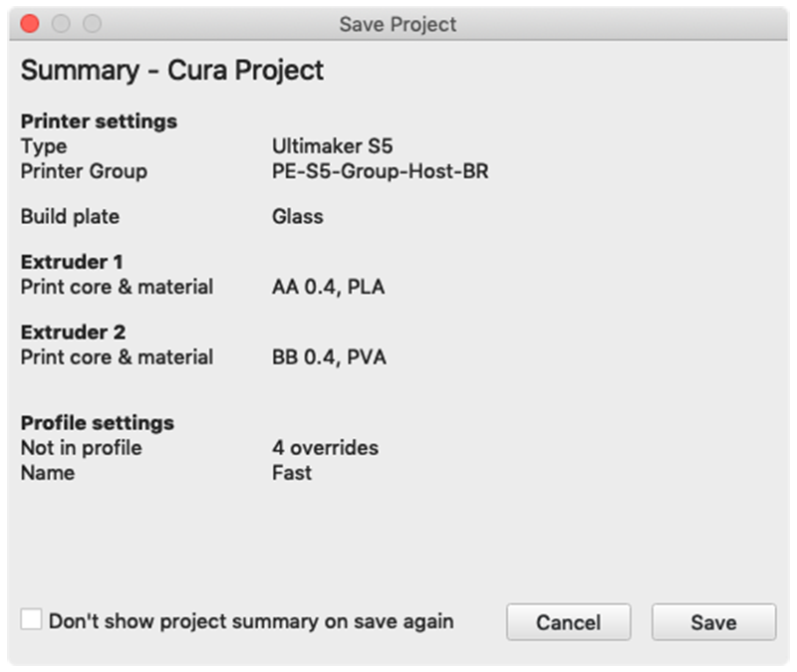The width and height of the screenshot is (797, 672).
Task: Click the Glass build plate value
Action: (x=297, y=216)
